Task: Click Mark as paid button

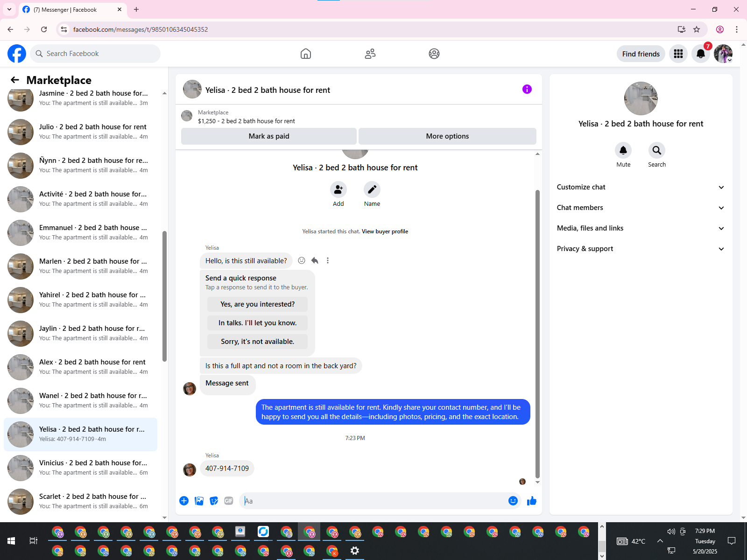Action: [x=269, y=136]
